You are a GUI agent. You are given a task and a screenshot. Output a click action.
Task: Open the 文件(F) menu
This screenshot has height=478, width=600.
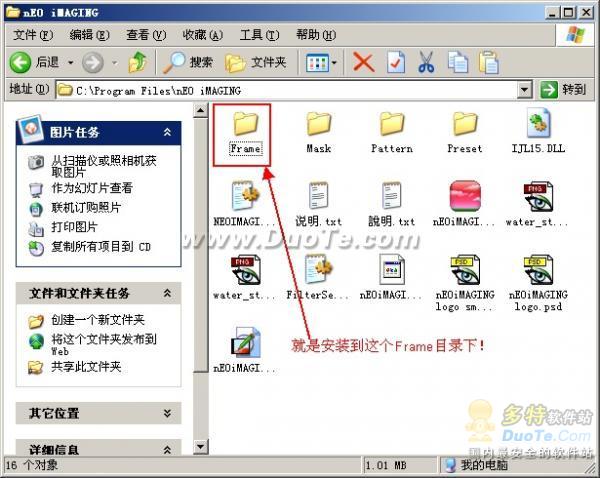(x=33, y=35)
